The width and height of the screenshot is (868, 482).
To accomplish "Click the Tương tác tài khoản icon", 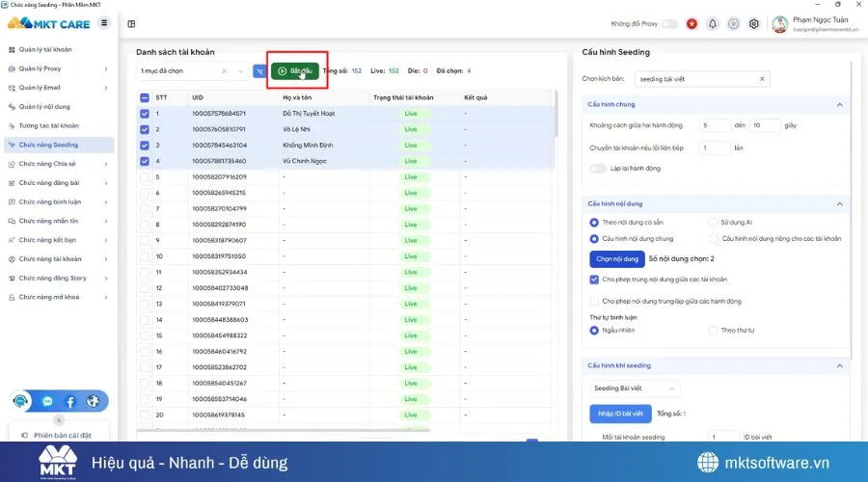I will 12,125.
